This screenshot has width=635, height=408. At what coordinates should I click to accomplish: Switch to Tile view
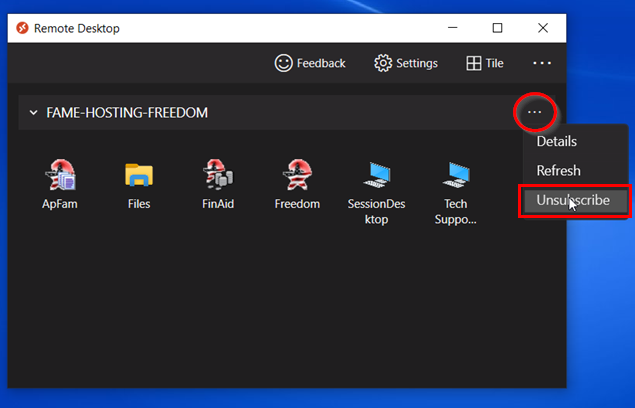coord(485,63)
